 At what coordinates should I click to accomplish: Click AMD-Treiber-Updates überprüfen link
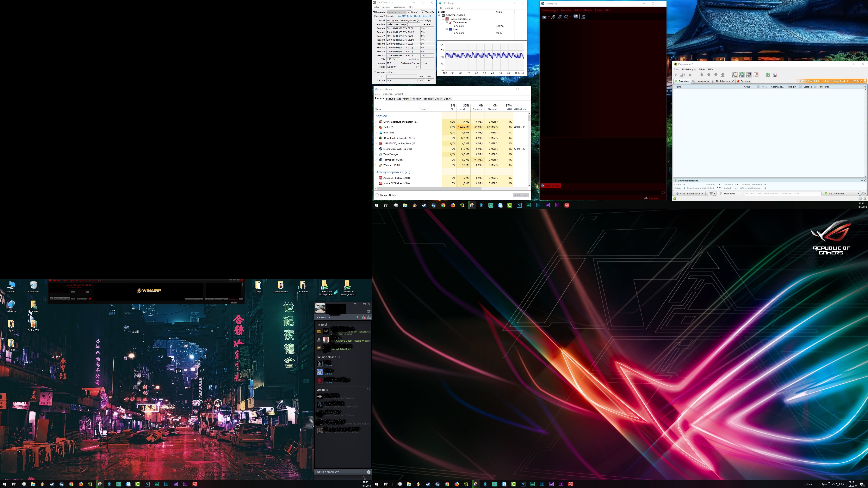[x=415, y=16]
